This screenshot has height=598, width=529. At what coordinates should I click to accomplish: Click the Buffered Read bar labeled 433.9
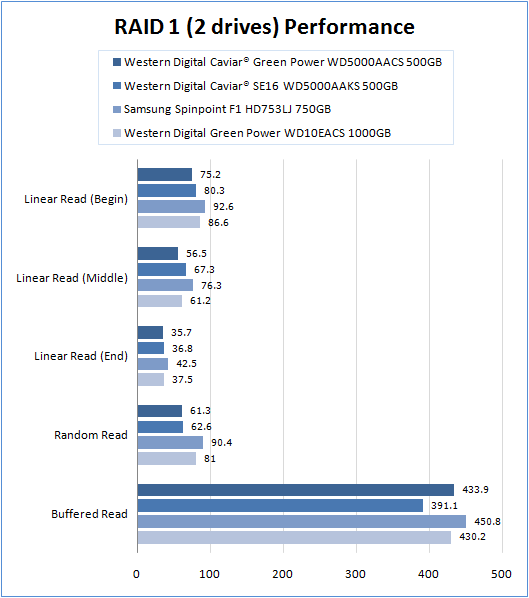(296, 490)
